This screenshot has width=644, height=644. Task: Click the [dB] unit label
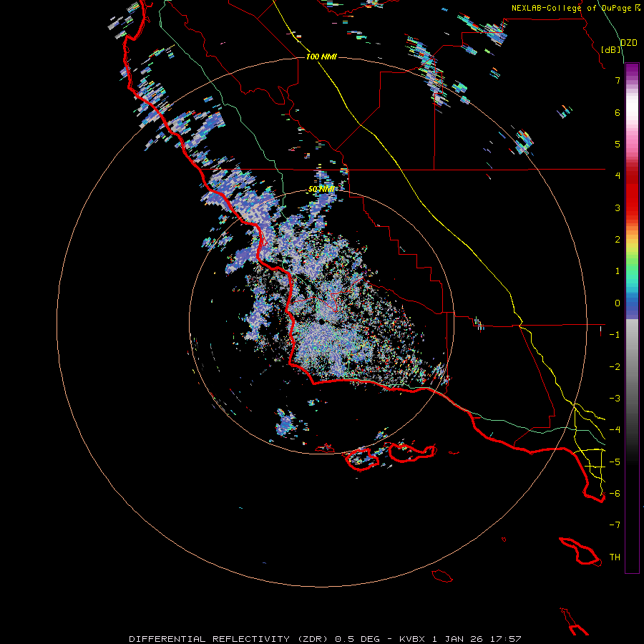click(x=611, y=49)
